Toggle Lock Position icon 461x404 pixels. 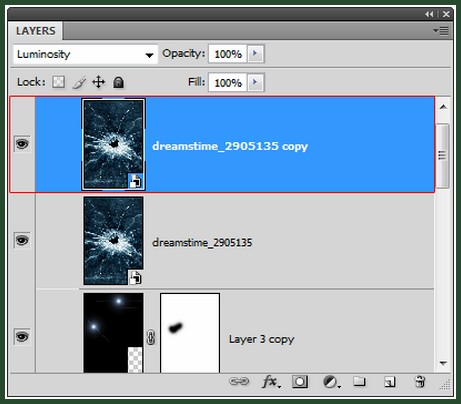[99, 82]
